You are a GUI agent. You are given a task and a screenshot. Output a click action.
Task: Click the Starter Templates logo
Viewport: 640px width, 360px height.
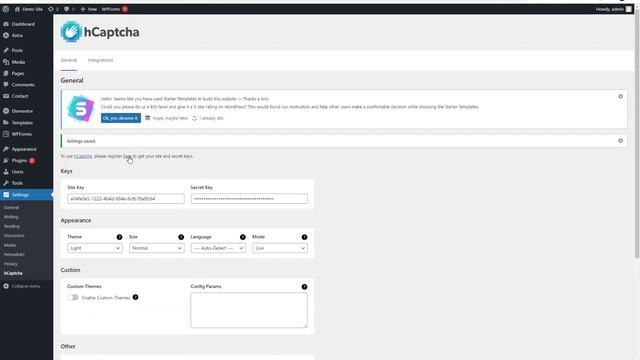pyautogui.click(x=81, y=109)
